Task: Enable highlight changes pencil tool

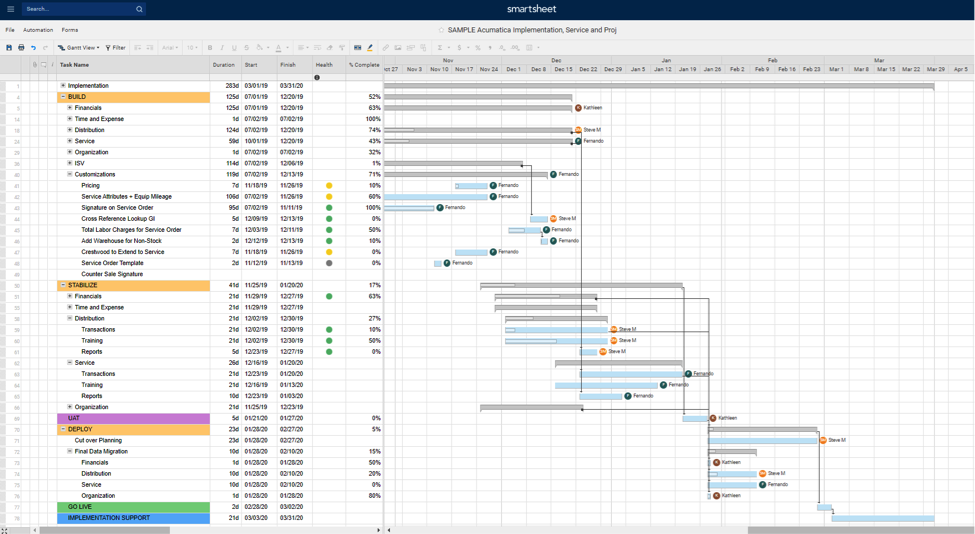Action: tap(370, 47)
